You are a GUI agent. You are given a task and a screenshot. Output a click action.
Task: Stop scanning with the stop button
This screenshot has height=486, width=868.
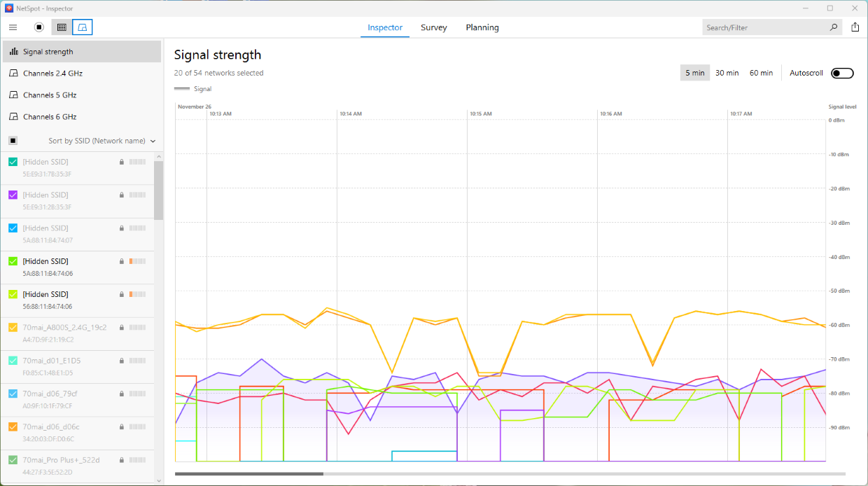[38, 27]
